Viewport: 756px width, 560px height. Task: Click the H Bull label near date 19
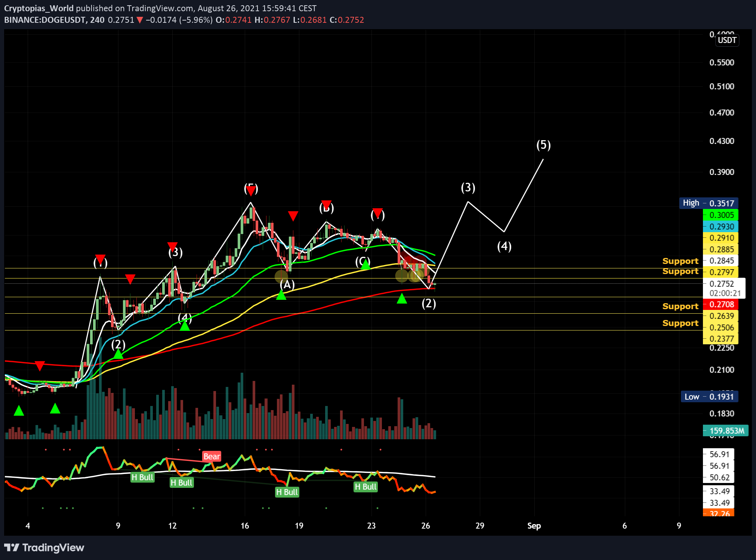287,492
